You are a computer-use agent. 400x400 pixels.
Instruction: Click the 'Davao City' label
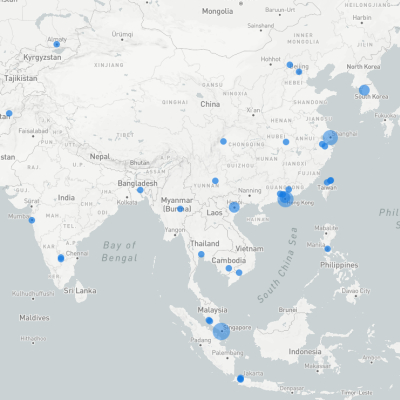(x=356, y=291)
